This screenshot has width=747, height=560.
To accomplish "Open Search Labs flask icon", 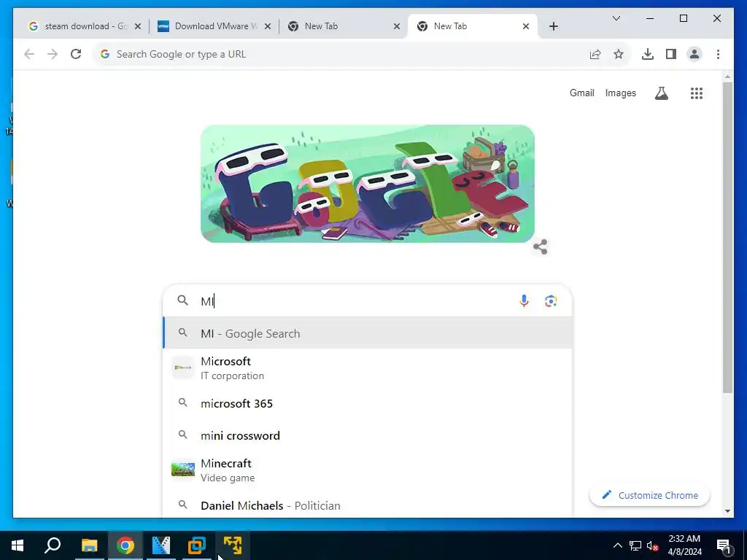I will tap(661, 93).
